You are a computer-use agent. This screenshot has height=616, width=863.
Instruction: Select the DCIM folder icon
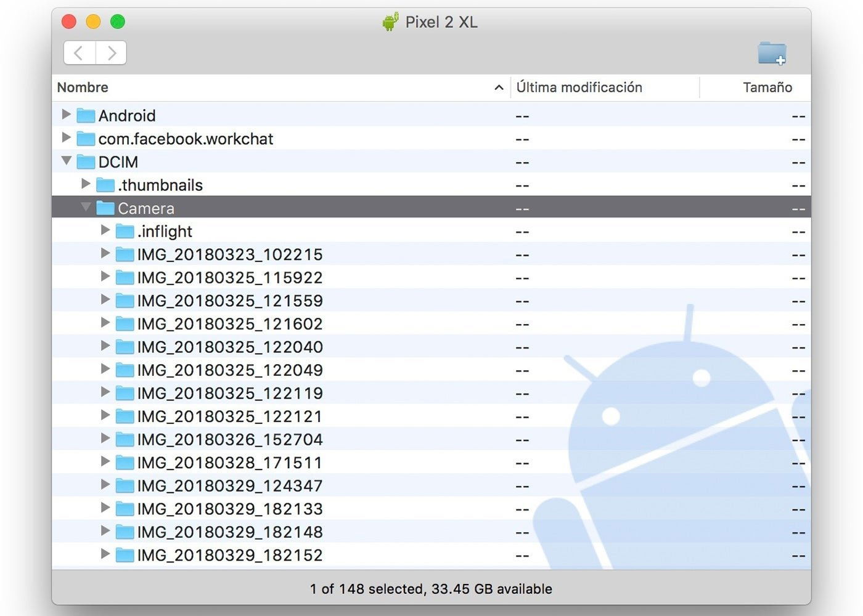point(86,161)
